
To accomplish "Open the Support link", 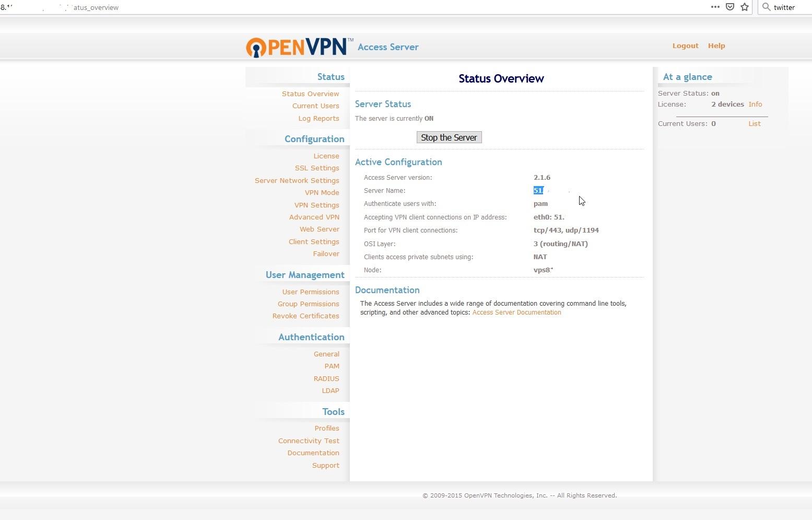I will coord(326,465).
